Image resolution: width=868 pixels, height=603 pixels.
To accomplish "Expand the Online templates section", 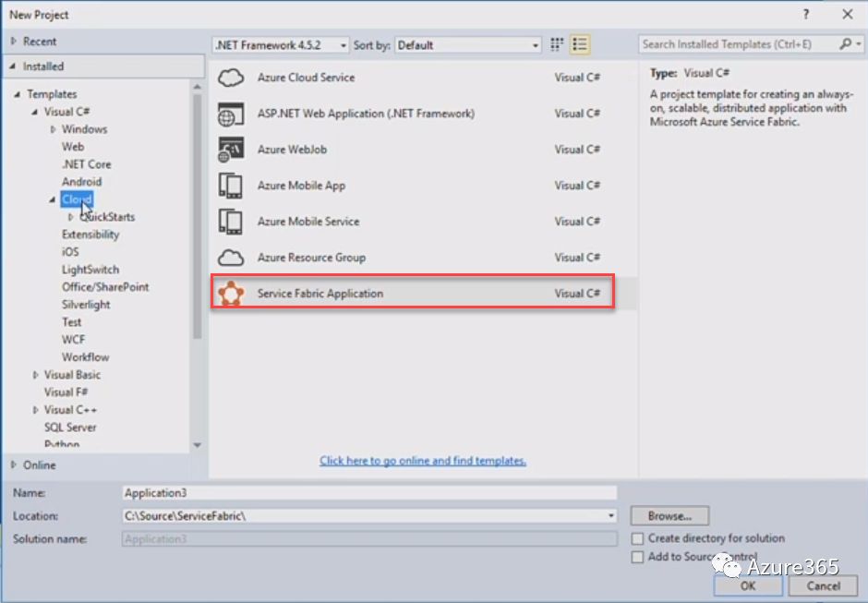I will [x=13, y=464].
